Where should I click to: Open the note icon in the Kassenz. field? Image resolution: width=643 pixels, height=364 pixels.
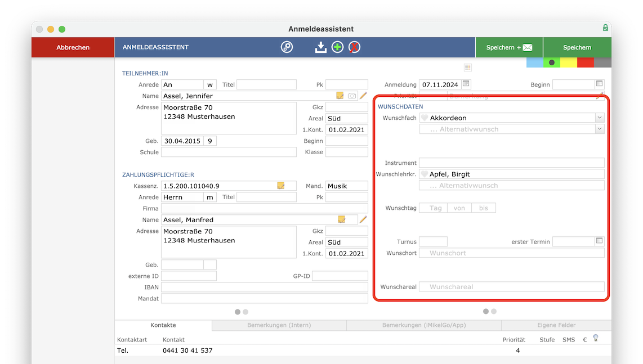point(281,186)
